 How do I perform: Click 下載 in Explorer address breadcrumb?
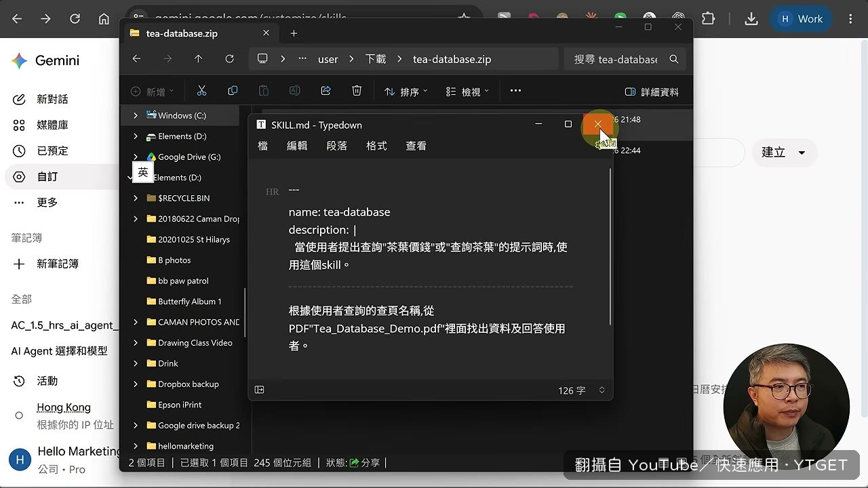click(376, 59)
